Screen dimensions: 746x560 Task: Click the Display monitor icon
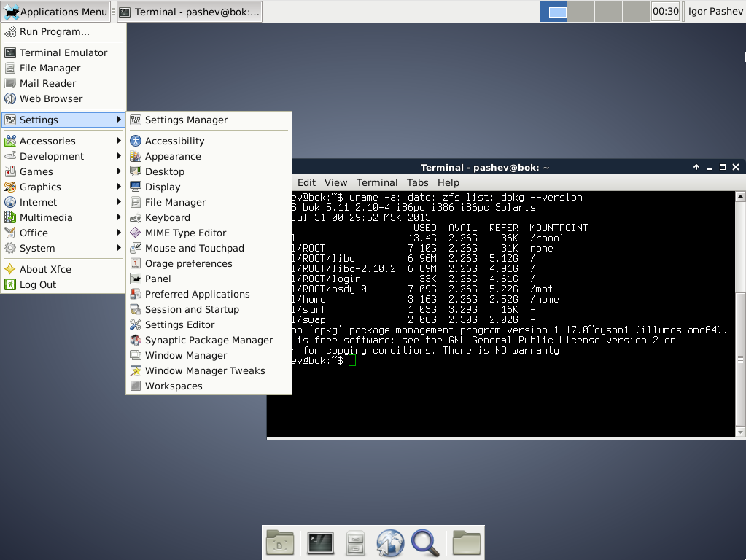[136, 187]
